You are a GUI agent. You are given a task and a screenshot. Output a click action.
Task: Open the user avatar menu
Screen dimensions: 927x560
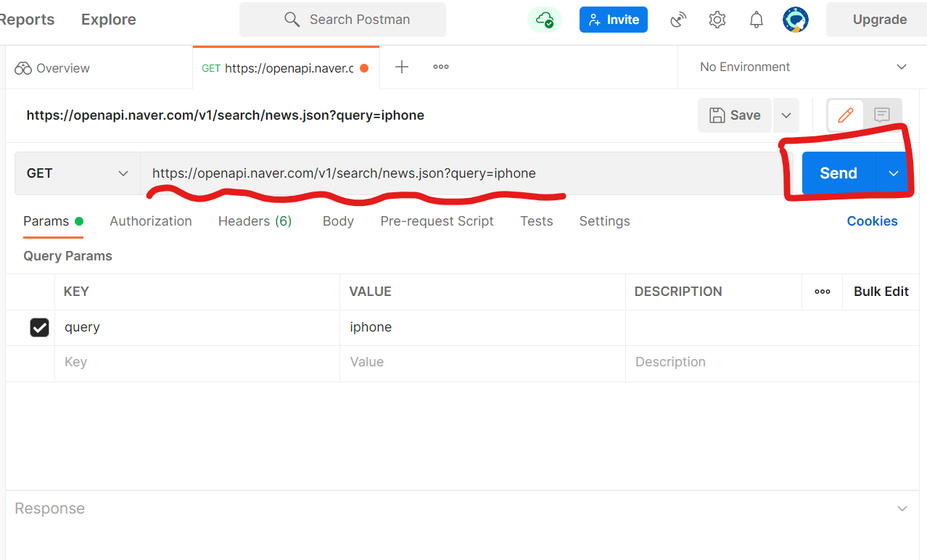click(x=796, y=20)
